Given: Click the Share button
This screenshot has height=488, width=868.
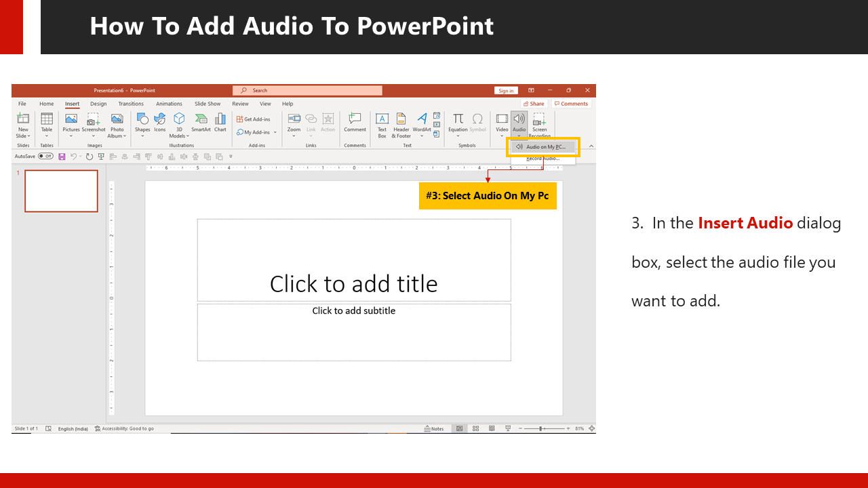Looking at the screenshot, I should coord(534,104).
